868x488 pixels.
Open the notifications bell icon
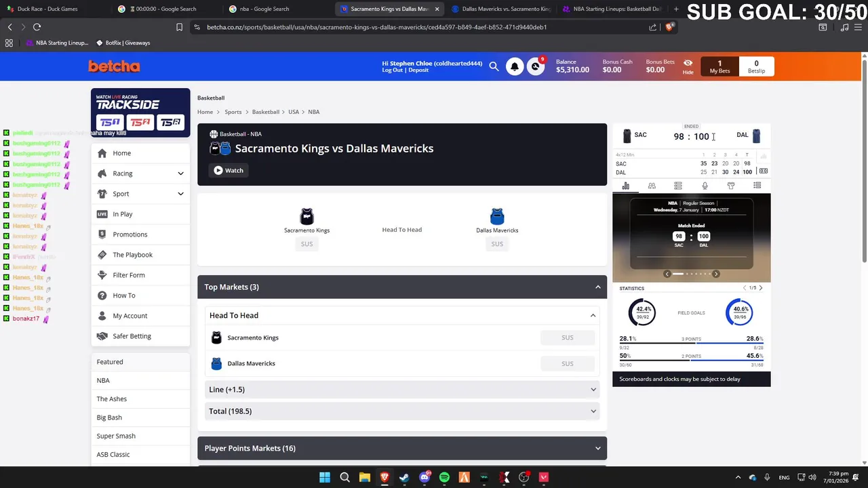point(515,66)
